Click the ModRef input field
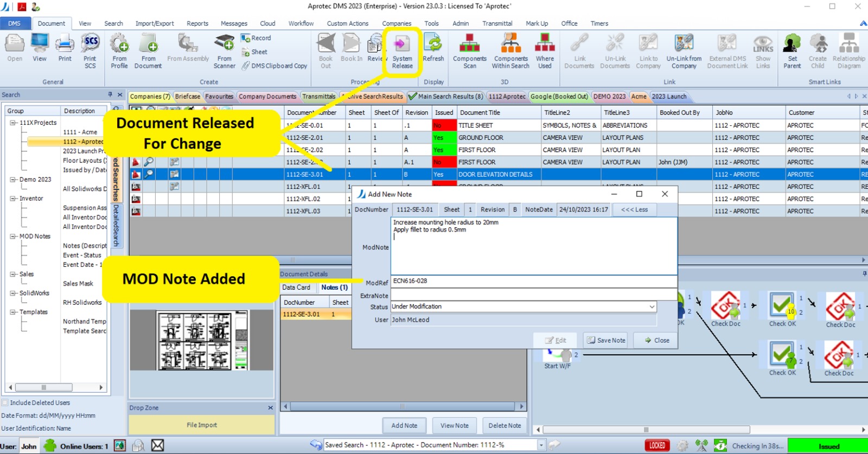Viewport: 868px width, 454px height. [534, 281]
